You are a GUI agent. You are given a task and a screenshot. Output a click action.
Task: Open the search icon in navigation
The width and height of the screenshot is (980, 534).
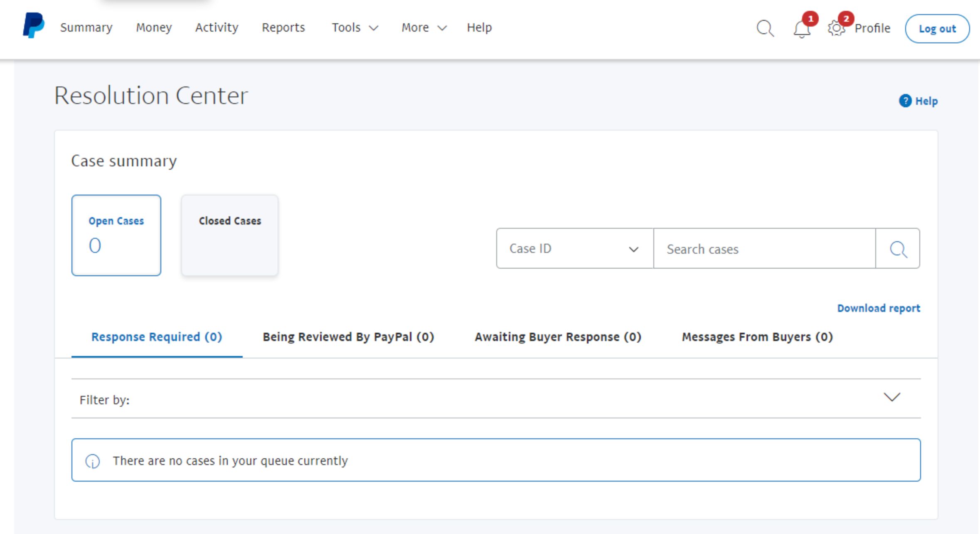coord(763,27)
